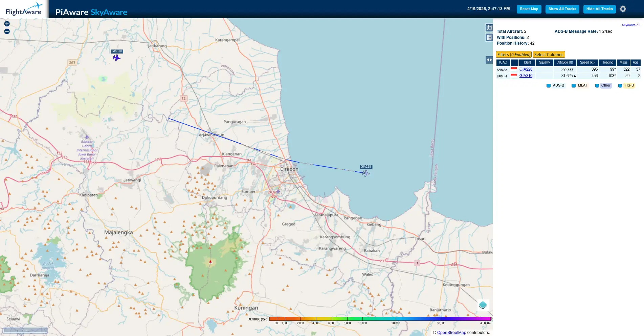
Task: Open the map layer switcher
Action: coord(483,305)
